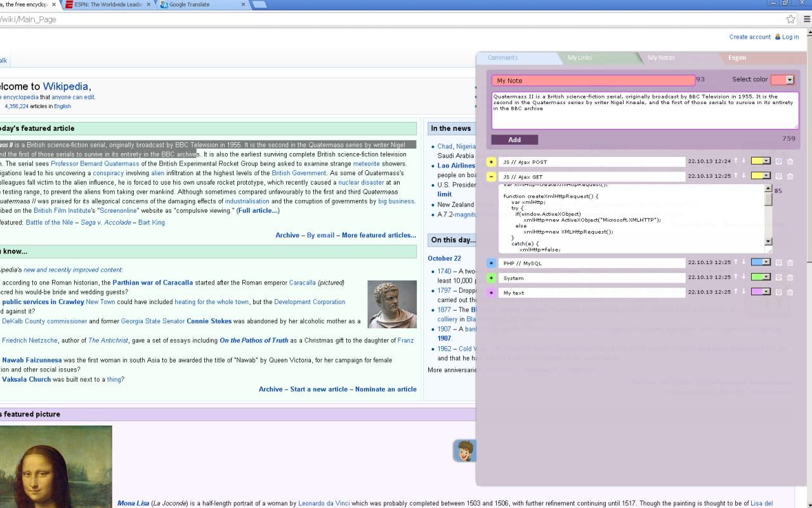Expand the 'System' note

(x=491, y=278)
